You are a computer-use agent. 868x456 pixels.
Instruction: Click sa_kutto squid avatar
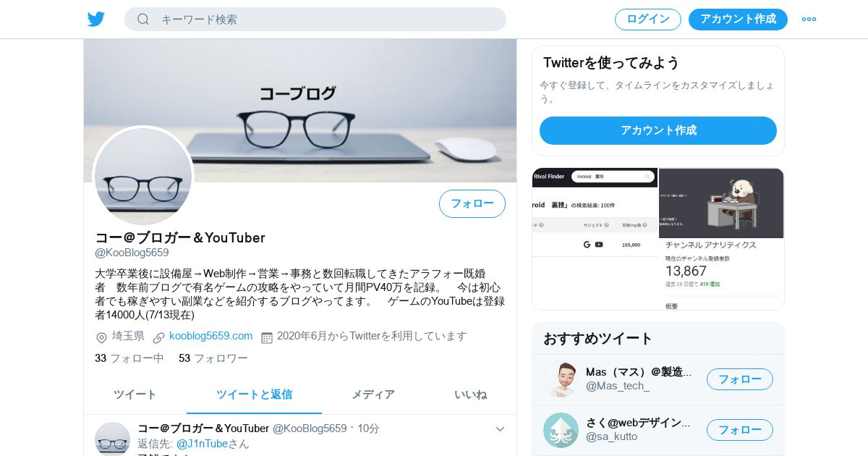tap(561, 430)
